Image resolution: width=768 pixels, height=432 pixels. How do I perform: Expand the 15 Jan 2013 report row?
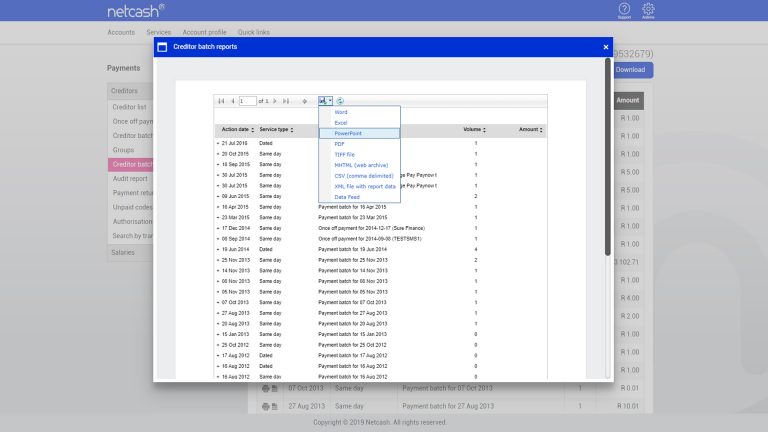pyautogui.click(x=218, y=335)
